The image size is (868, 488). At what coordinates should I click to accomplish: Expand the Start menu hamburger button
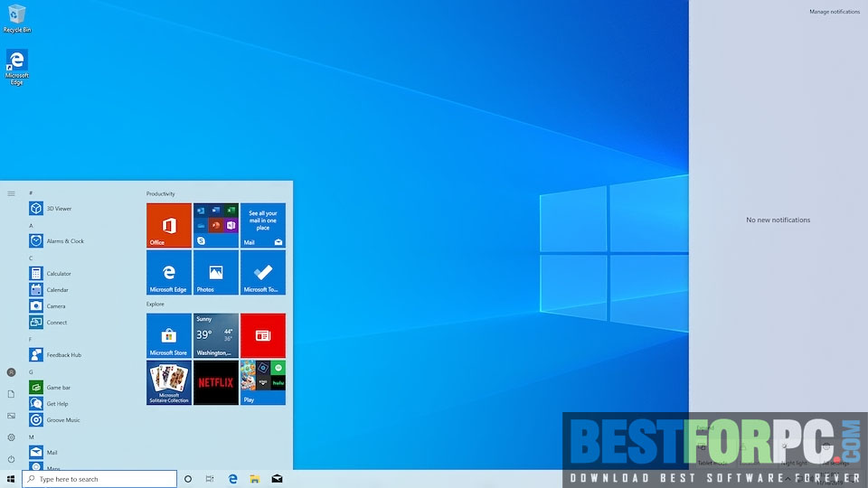(x=11, y=193)
